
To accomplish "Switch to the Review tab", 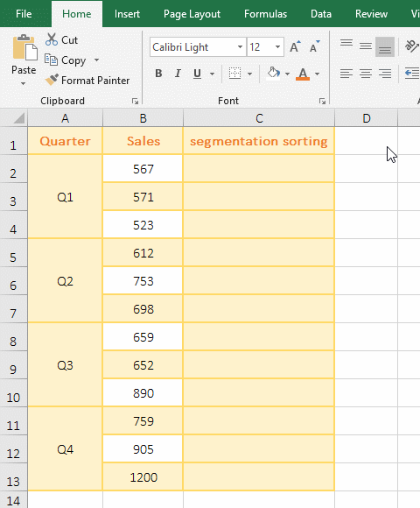I will (x=371, y=14).
